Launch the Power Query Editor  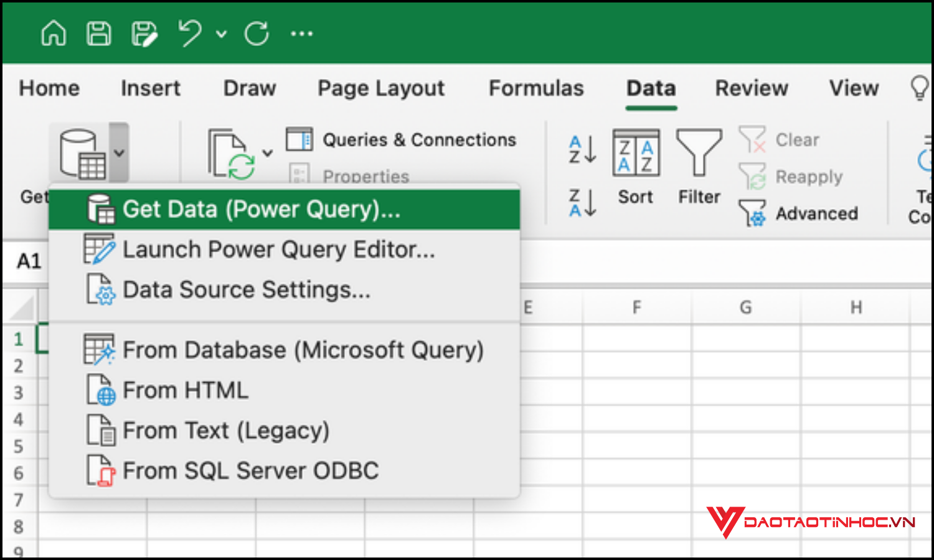coord(279,250)
